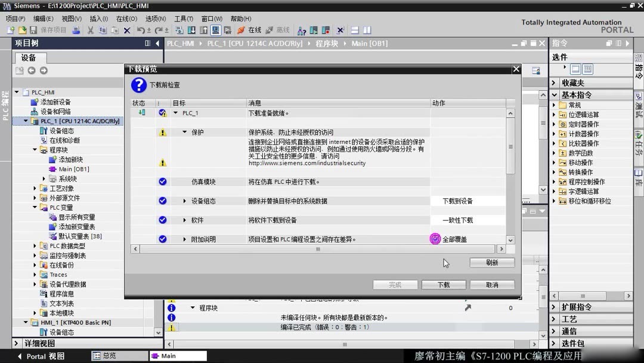Click the Undo toolbar icon
This screenshot has height=363, width=644.
141,30
